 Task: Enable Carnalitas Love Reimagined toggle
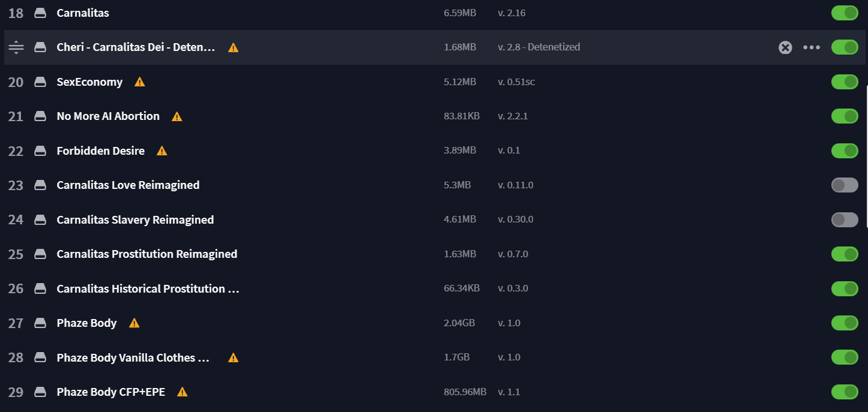click(x=845, y=185)
